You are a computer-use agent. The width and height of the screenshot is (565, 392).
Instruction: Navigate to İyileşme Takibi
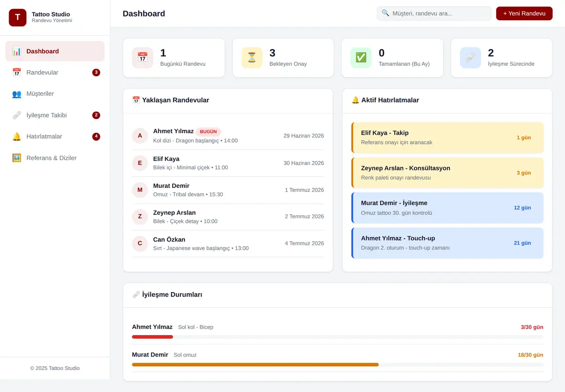click(55, 115)
